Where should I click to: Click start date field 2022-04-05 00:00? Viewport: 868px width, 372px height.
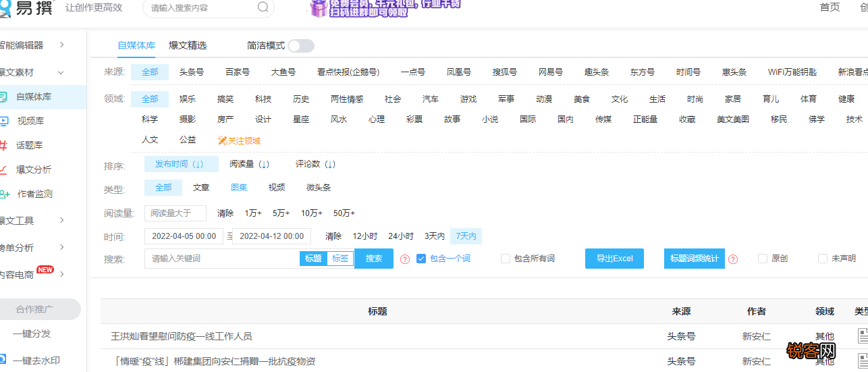184,236
